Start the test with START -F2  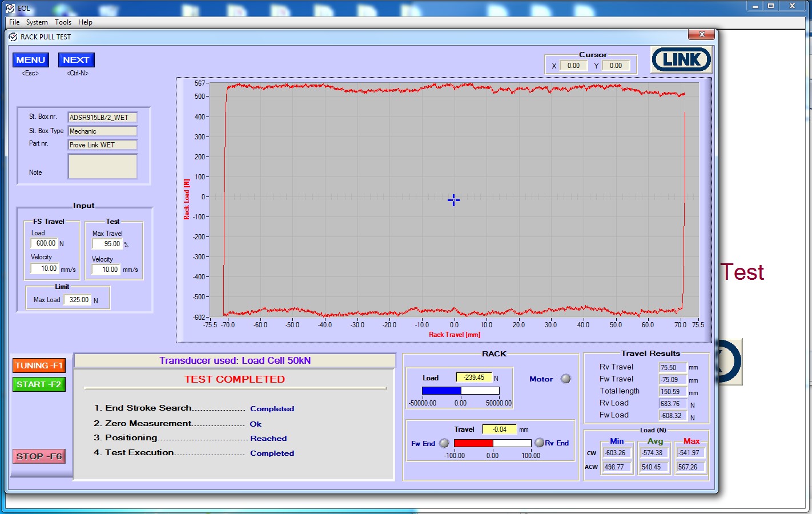point(39,384)
